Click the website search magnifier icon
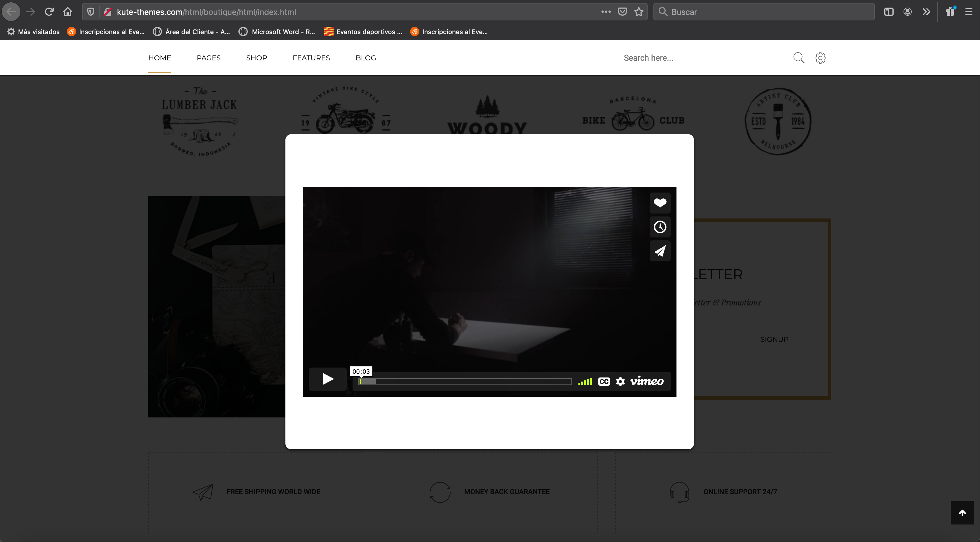The width and height of the screenshot is (980, 542). [798, 58]
